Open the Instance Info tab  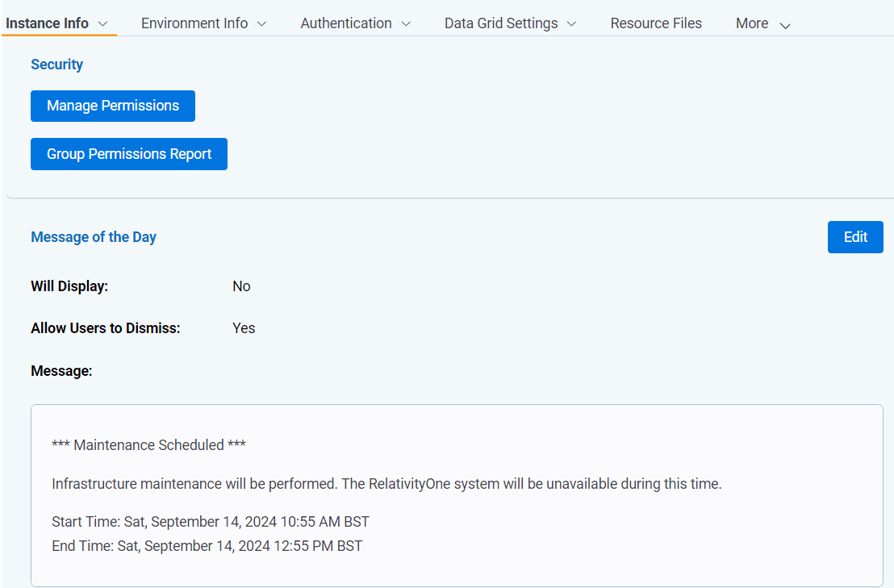point(47,23)
